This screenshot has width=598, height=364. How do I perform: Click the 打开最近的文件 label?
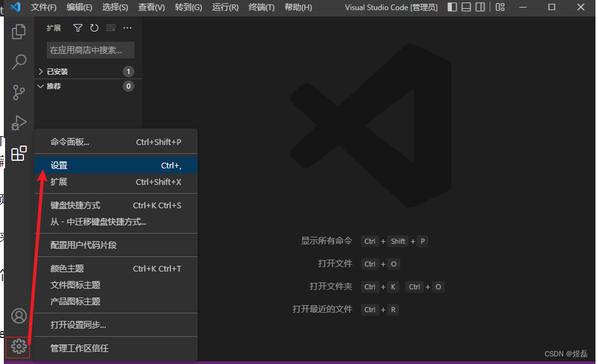(322, 309)
